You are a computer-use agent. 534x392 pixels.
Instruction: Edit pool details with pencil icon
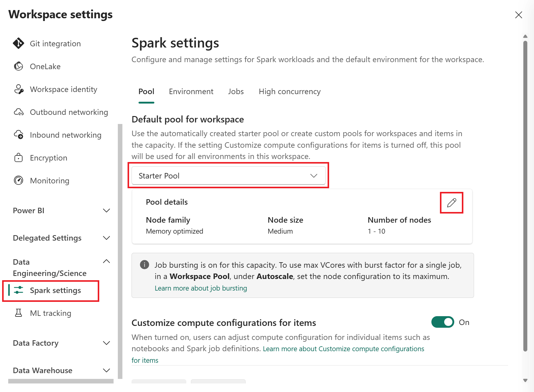(451, 203)
